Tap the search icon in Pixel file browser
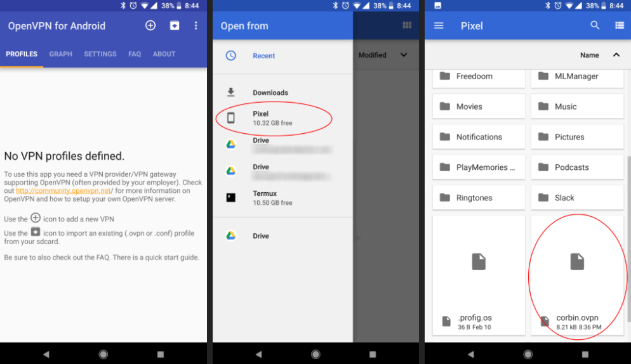This screenshot has height=364, width=631. pyautogui.click(x=595, y=25)
